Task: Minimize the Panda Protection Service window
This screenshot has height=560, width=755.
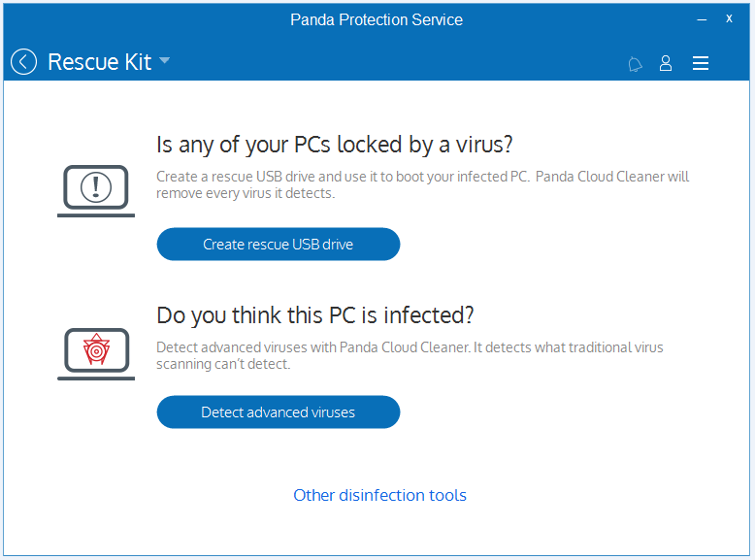Action: coord(702,19)
